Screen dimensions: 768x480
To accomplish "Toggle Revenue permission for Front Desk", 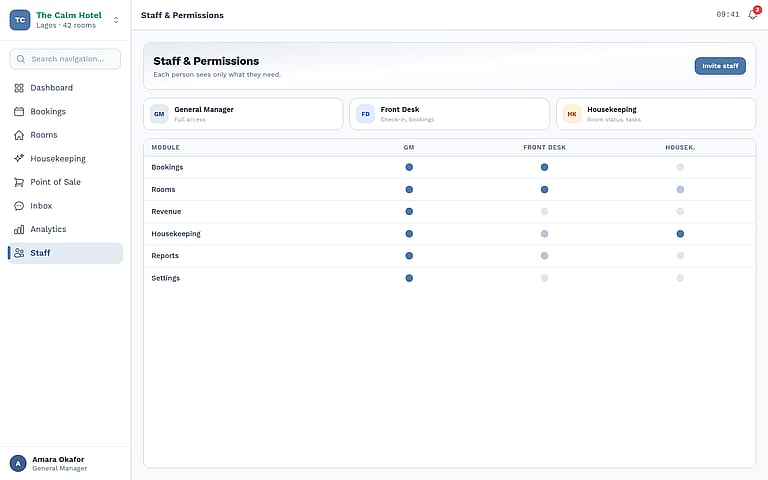I will click(544, 212).
